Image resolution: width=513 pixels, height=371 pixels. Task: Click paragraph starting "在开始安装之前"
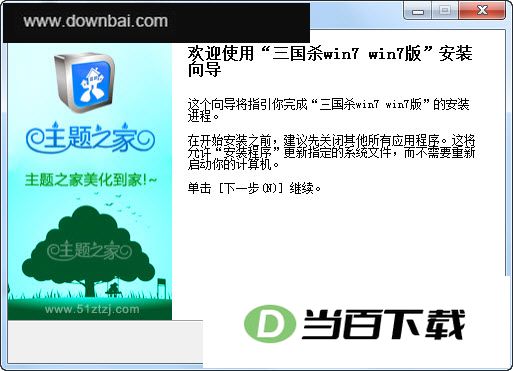[x=331, y=152]
